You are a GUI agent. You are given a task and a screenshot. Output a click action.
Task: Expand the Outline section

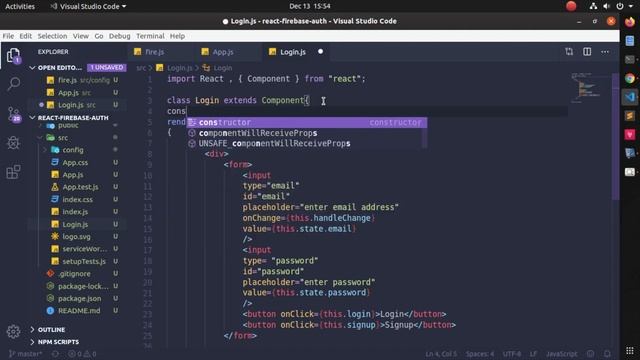[x=32, y=329]
